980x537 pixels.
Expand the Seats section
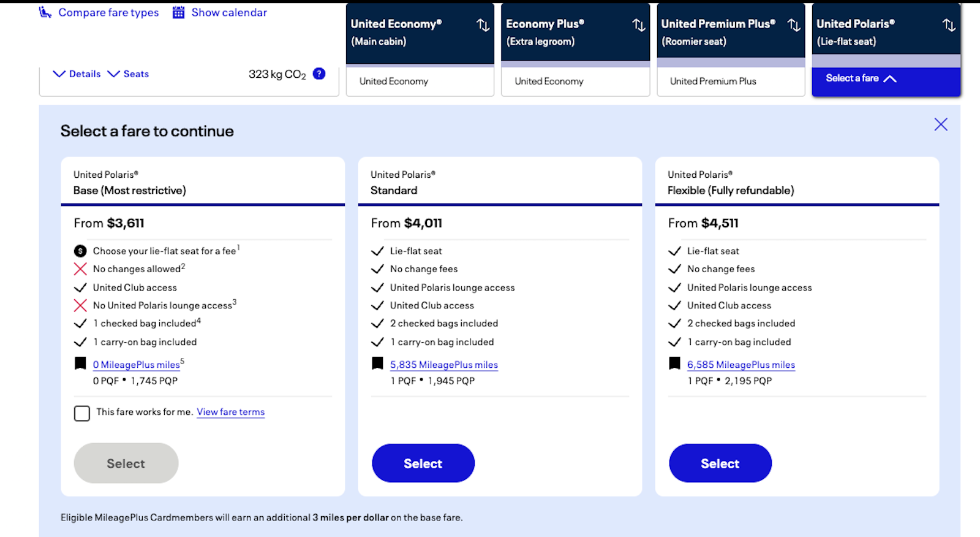128,74
